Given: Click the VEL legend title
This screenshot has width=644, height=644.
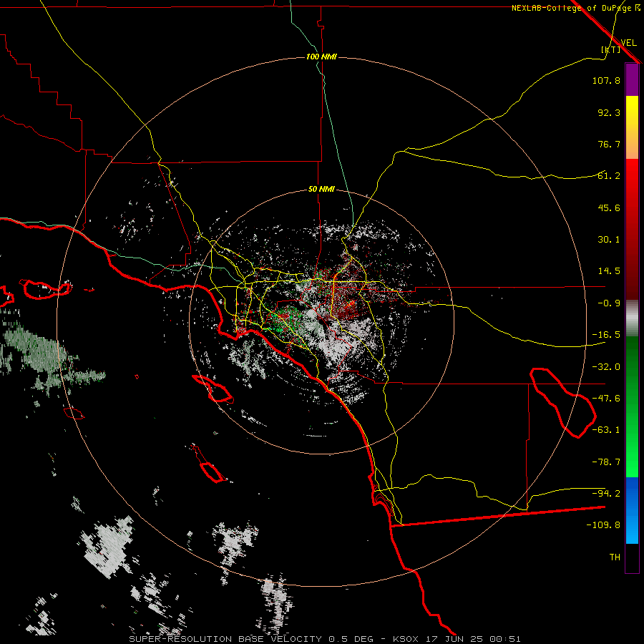Looking at the screenshot, I should click(x=628, y=43).
